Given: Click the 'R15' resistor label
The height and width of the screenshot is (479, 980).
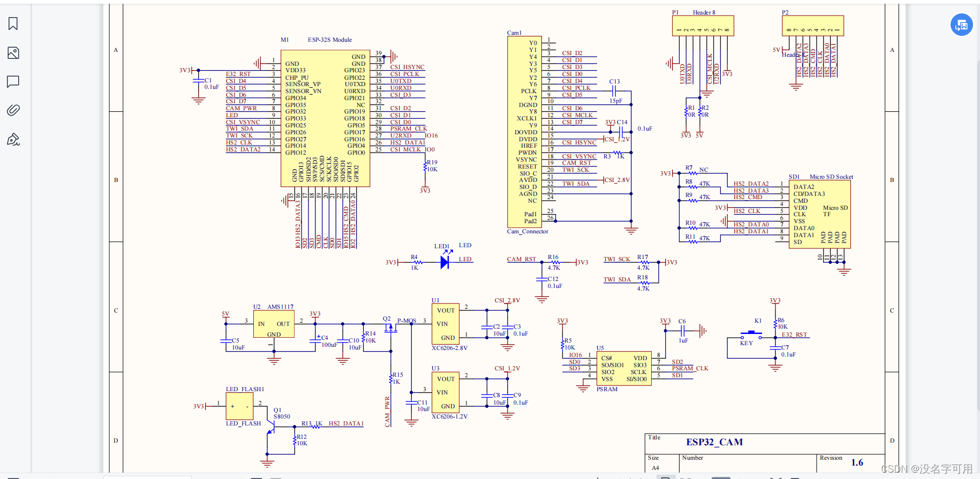Looking at the screenshot, I should click(397, 375).
